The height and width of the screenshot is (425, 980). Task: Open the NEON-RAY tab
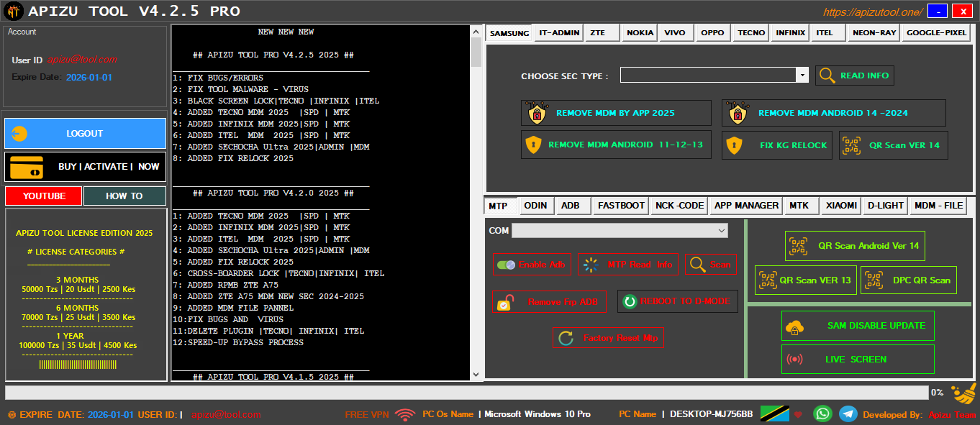(874, 33)
